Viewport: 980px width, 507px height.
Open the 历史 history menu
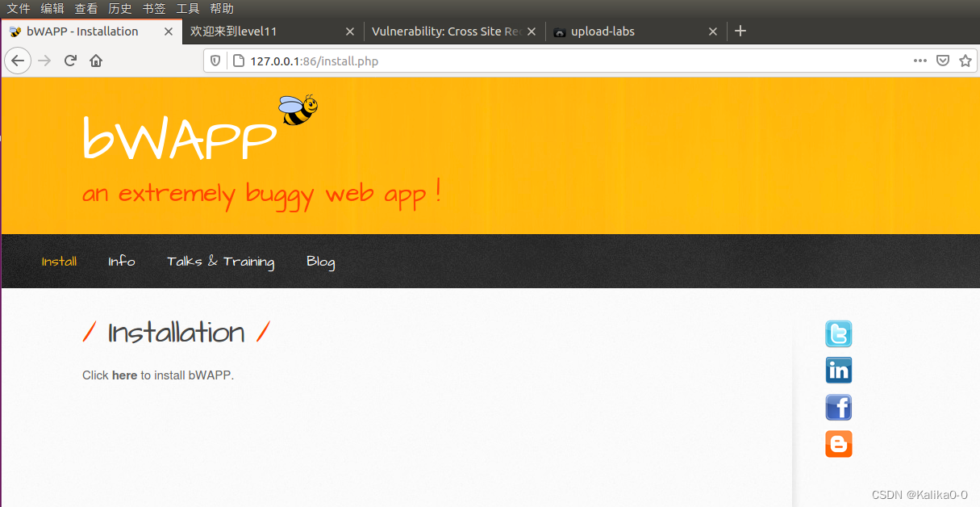coord(120,9)
